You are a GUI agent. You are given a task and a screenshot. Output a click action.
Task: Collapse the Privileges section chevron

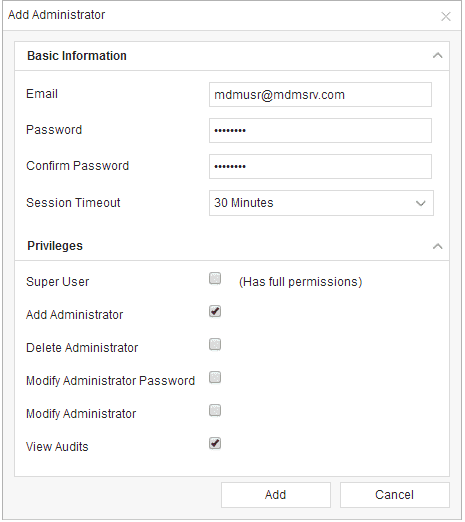(437, 246)
